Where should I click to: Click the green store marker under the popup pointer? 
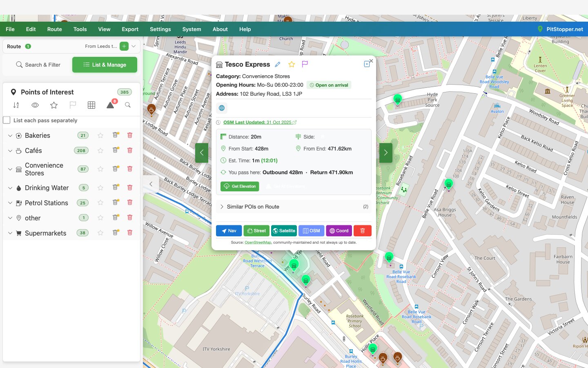[294, 265]
